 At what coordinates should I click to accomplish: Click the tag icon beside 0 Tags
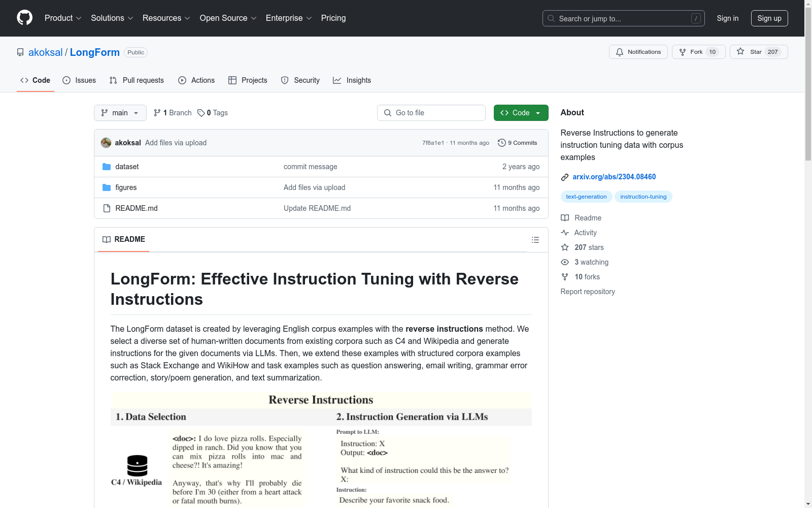pos(201,113)
